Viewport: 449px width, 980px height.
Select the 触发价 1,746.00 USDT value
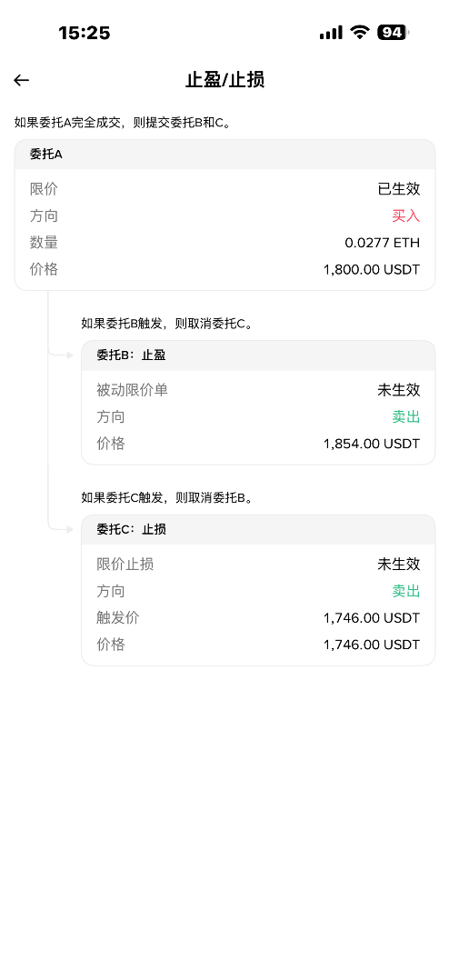click(372, 618)
